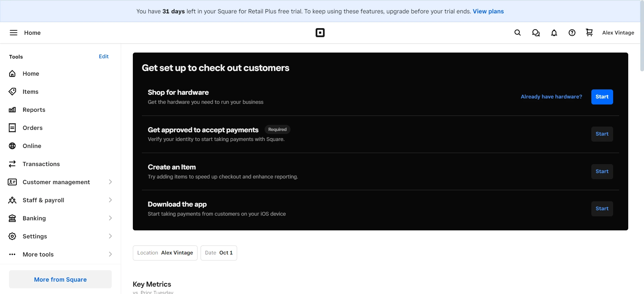Click View plans link in banner
Viewport: 644px width, 294px height.
488,11
